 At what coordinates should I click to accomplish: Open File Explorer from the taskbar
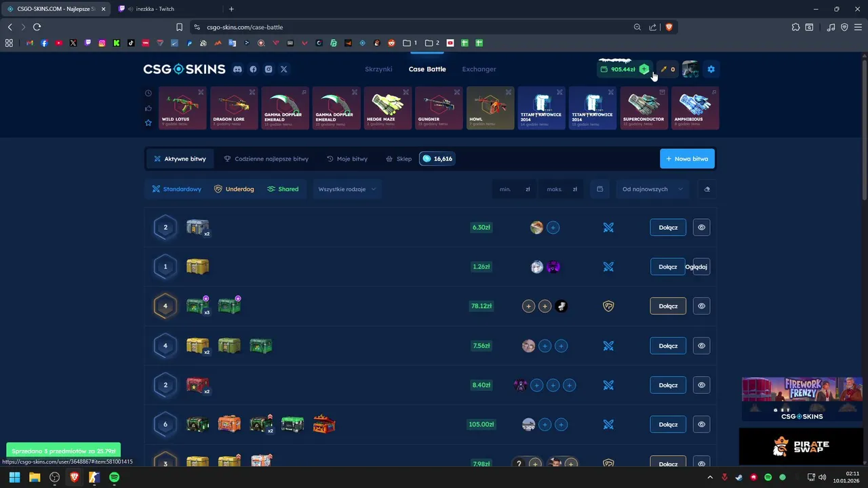pos(35,477)
